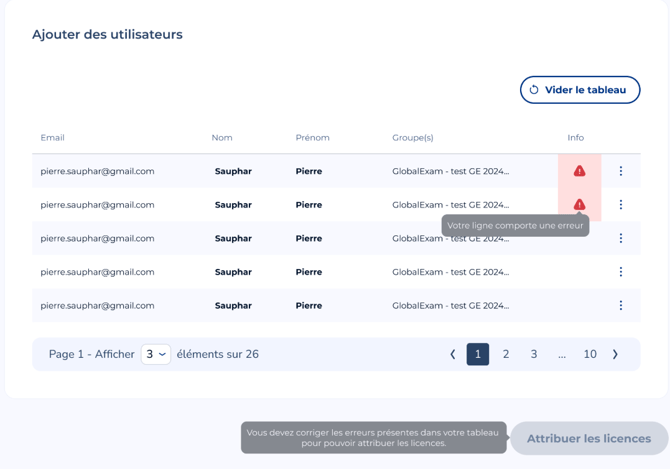Click the error warning icon in first row
The image size is (670, 469).
579,171
